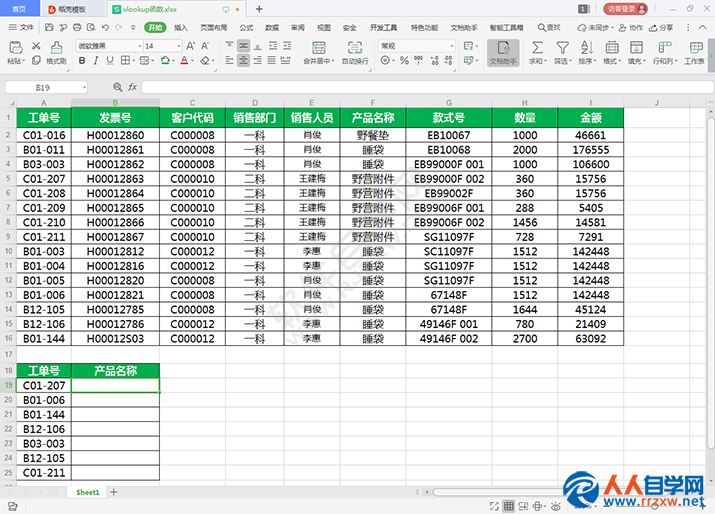Click the Eraser clear formatting icon
Viewport: 715px width, 514px height.
coord(205,60)
